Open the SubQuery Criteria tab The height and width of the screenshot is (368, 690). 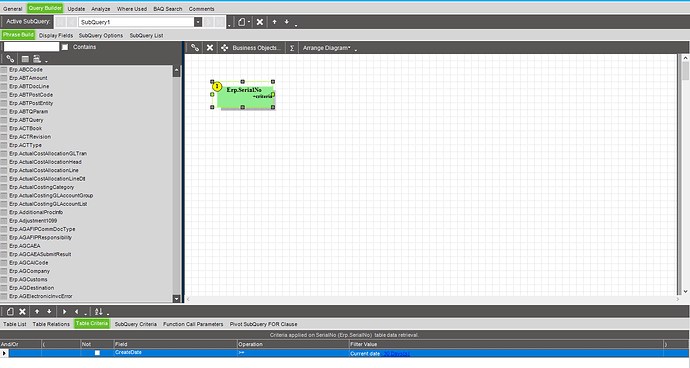click(x=136, y=324)
